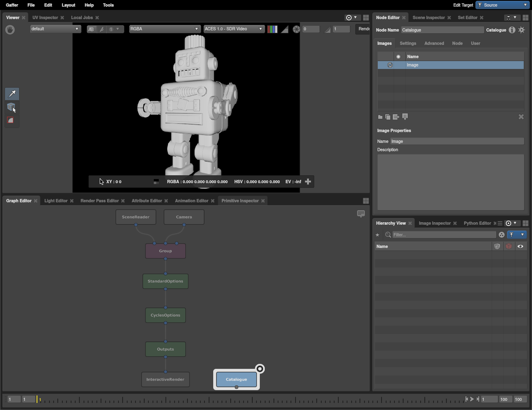The width and height of the screenshot is (532, 410).
Task: Open the Graph Editor annotations icon
Action: point(361,214)
